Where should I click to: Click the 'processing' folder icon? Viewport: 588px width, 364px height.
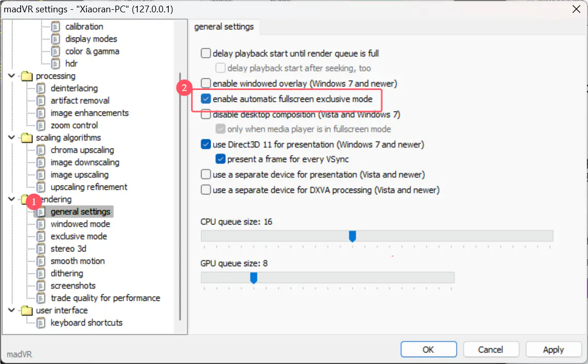coord(27,76)
